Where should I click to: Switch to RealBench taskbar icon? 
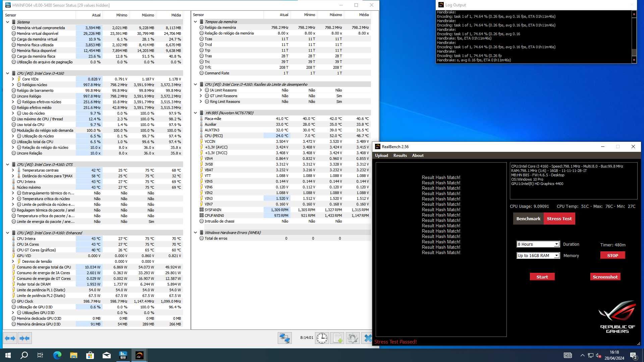pos(139,355)
